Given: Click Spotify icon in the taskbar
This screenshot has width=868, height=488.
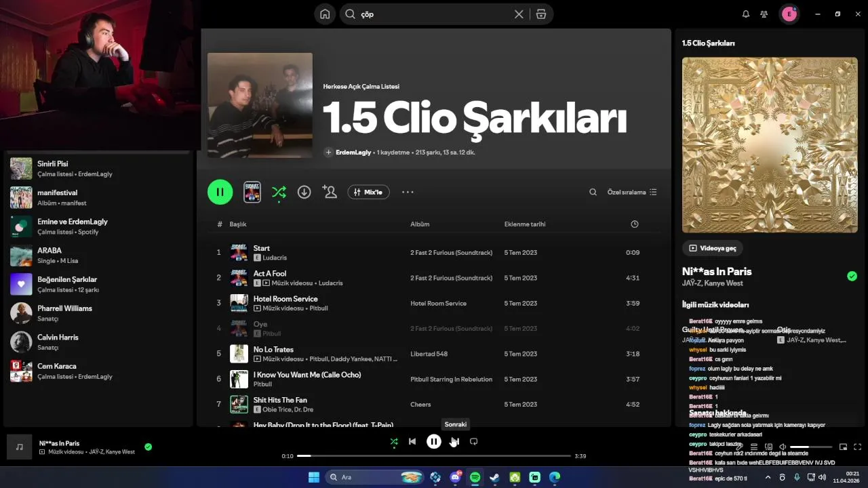Looking at the screenshot, I should pos(475,477).
